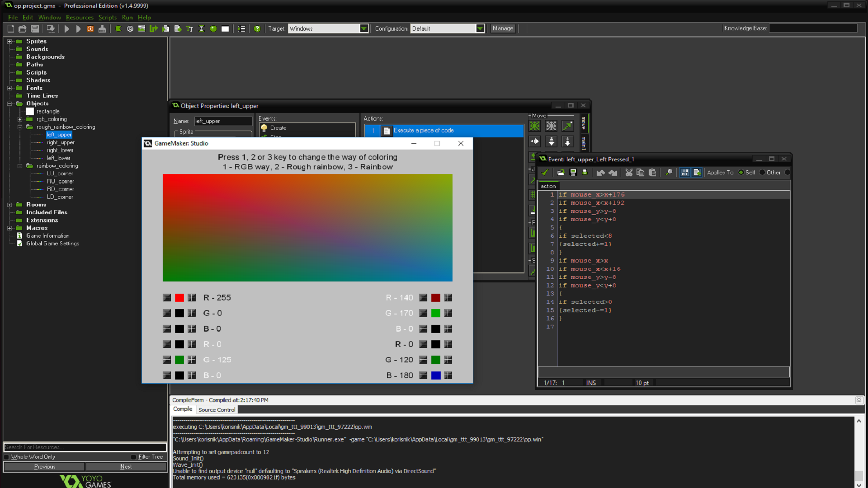868x488 pixels.
Task: Stop the game with the orange abort icon
Action: pyautogui.click(x=90, y=28)
